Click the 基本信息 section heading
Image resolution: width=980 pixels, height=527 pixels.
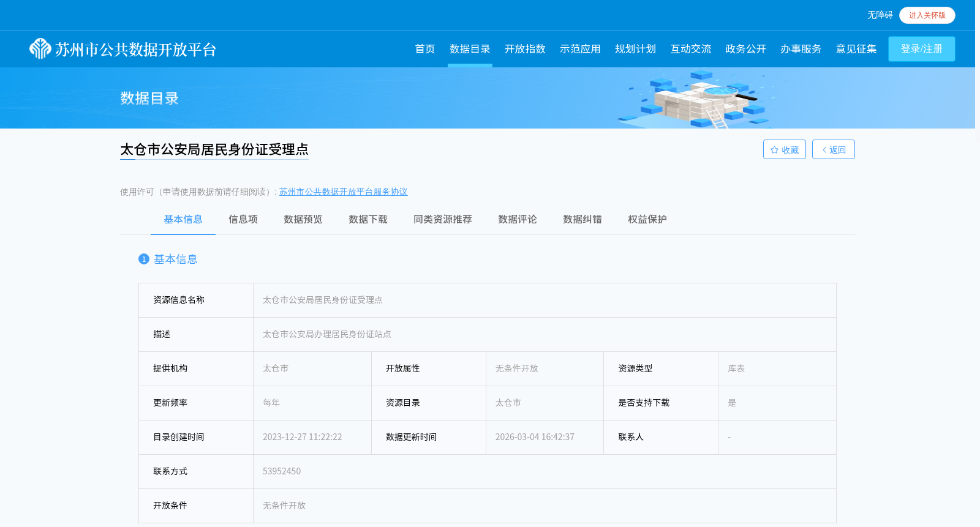[176, 259]
